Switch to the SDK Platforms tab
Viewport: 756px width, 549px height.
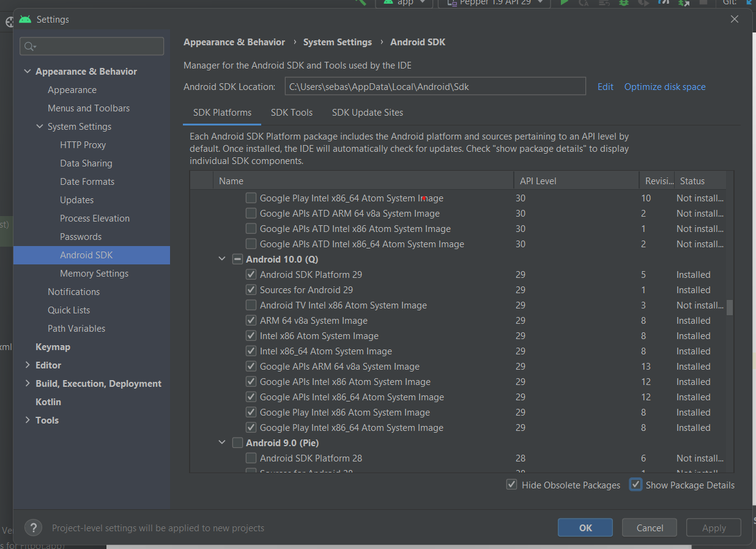coord(222,113)
